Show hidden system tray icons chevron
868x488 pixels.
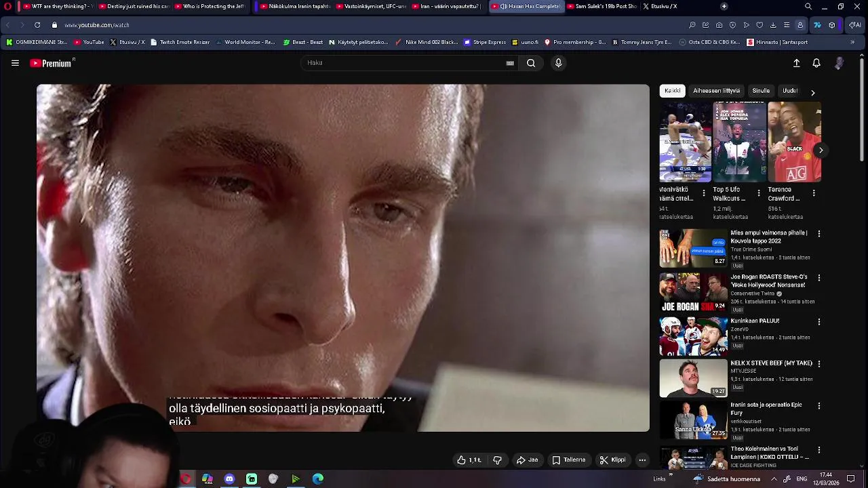(774, 479)
